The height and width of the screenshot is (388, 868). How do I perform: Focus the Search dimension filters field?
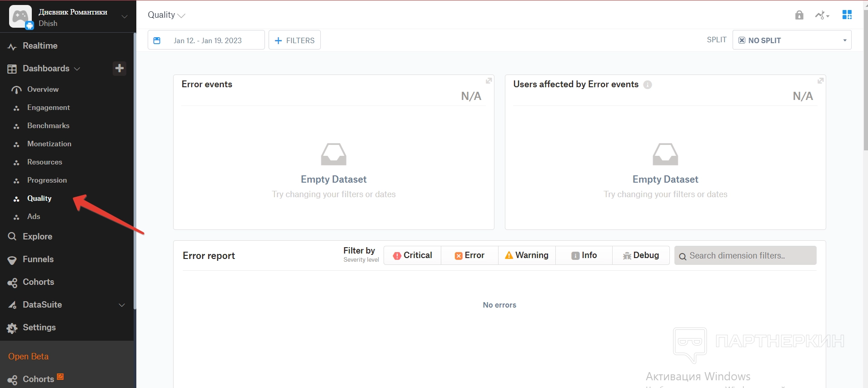(x=745, y=255)
